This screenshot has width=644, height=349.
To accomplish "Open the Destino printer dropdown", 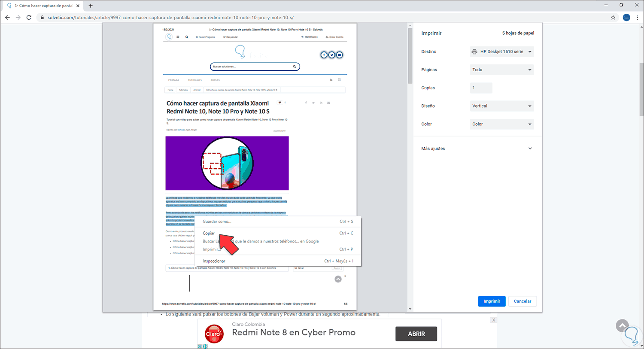I will click(502, 52).
